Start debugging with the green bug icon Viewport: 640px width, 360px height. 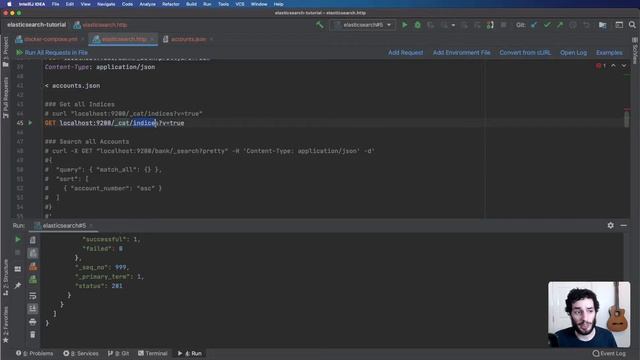coord(417,25)
